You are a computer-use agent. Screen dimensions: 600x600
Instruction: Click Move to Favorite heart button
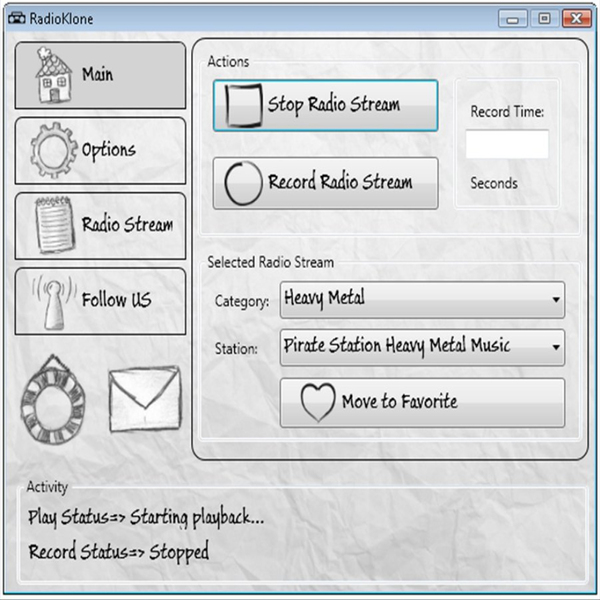(x=422, y=403)
